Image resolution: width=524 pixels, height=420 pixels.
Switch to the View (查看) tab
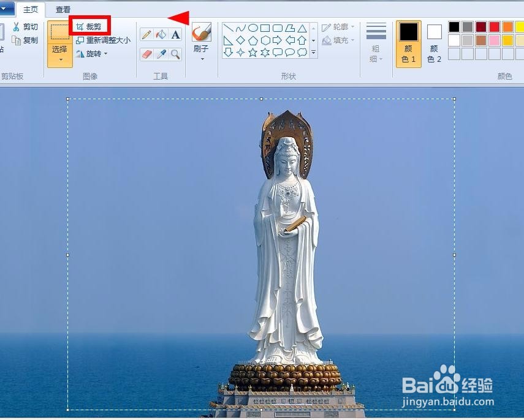coord(63,9)
